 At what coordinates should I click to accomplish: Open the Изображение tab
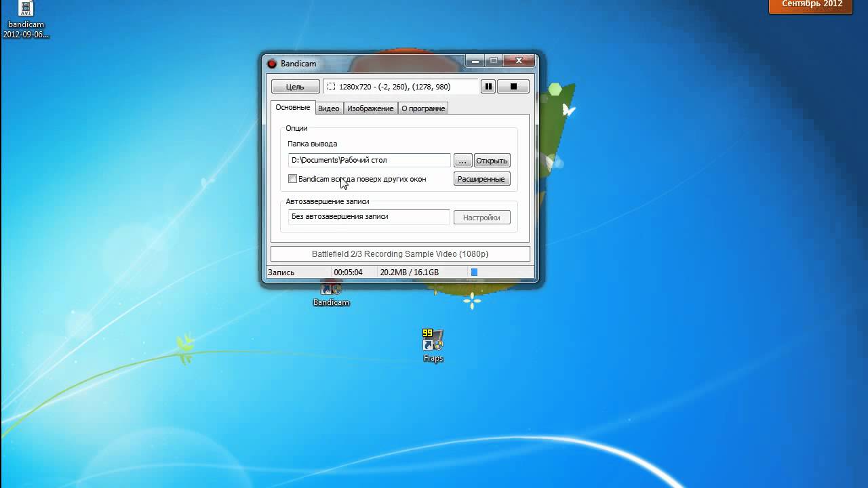(x=370, y=108)
